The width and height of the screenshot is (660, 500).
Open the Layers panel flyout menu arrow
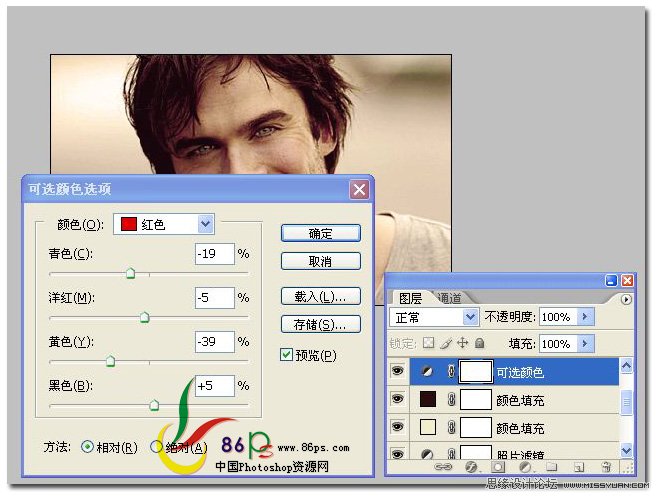[x=626, y=299]
